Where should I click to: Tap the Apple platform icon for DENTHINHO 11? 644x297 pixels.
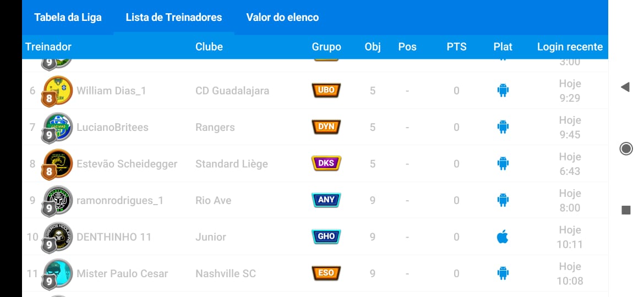[x=503, y=237]
